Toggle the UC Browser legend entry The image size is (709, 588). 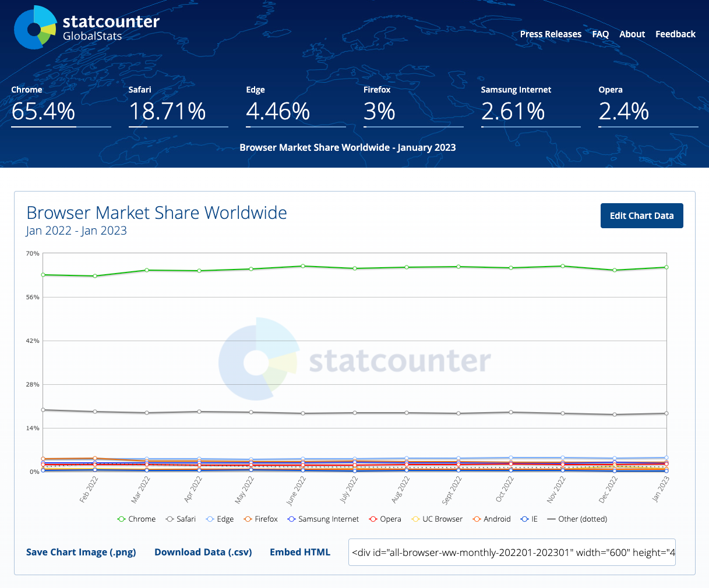coord(437,519)
